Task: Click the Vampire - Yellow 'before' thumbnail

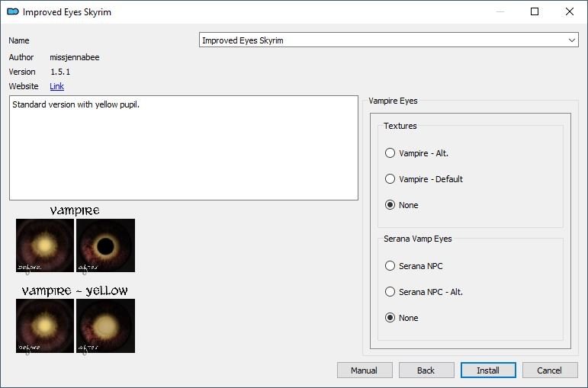Action: click(45, 325)
